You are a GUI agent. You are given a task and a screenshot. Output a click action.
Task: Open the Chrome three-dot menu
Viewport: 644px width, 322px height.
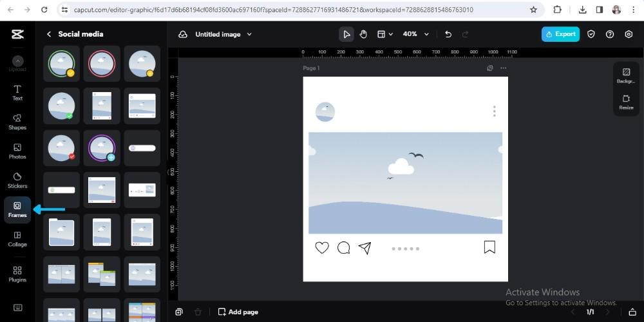click(633, 10)
